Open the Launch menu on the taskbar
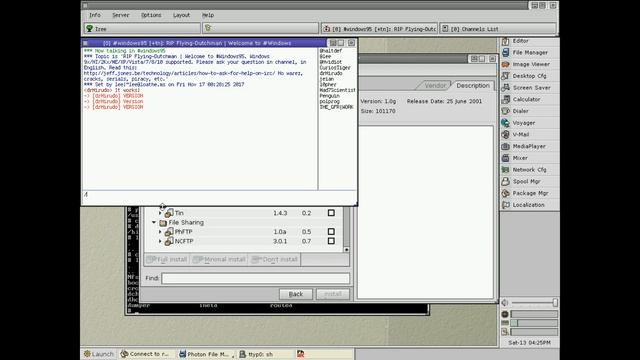Screen dimensions: 640x360 click(x=99, y=354)
